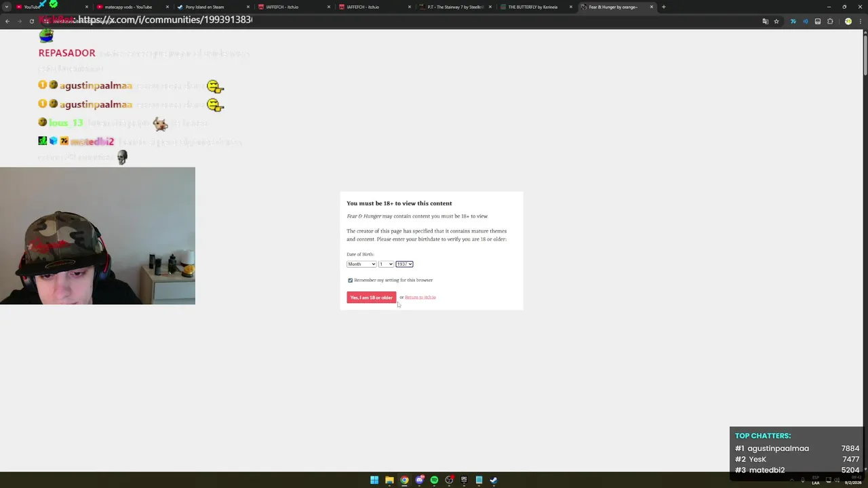The image size is (868, 488).
Task: Click the REPASADOR chat username
Action: tap(66, 53)
